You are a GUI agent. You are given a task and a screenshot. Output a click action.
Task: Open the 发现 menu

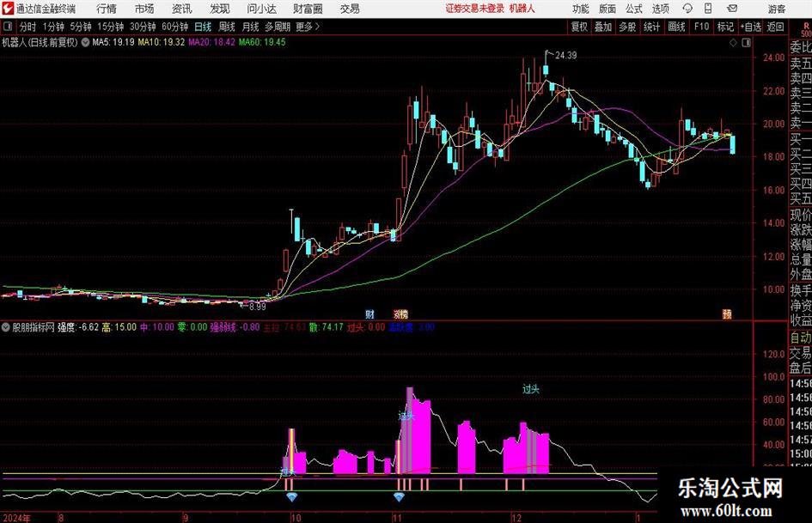pos(220,9)
